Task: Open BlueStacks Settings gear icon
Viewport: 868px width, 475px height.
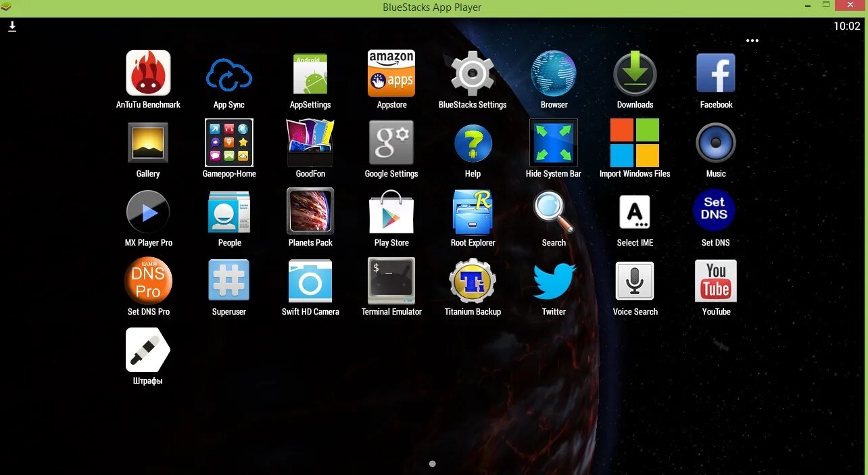Action: point(473,73)
